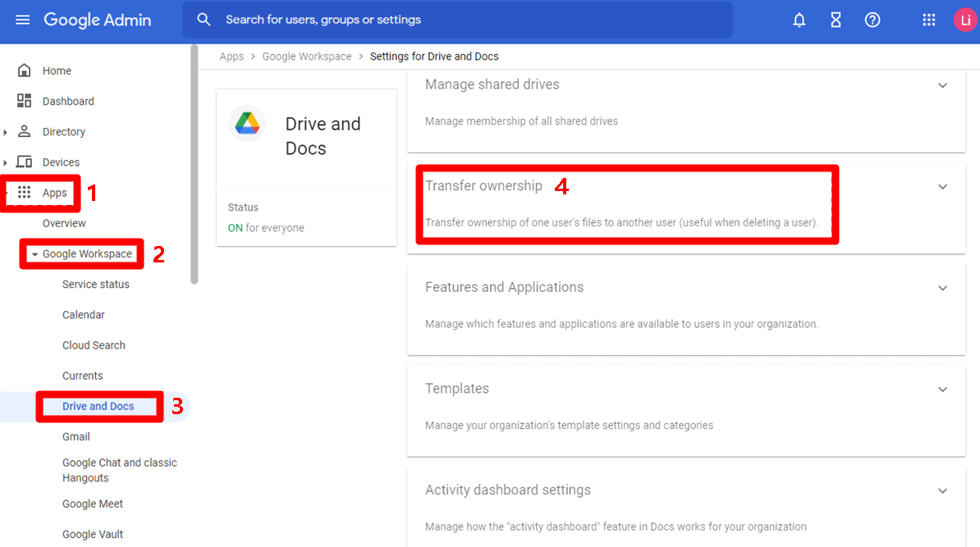
Task: Open Devices in sidebar
Action: (x=61, y=162)
